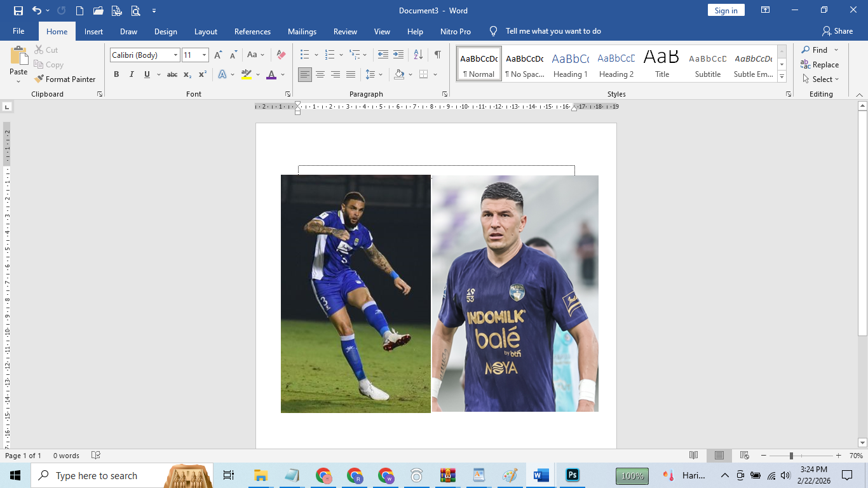Click the Bullets list icon
Viewport: 868px width, 488px height.
tap(305, 55)
